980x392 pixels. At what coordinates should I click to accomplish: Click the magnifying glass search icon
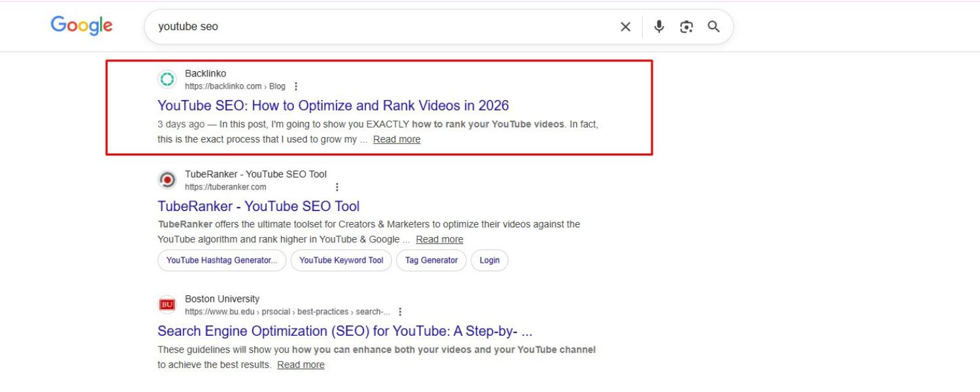click(713, 27)
